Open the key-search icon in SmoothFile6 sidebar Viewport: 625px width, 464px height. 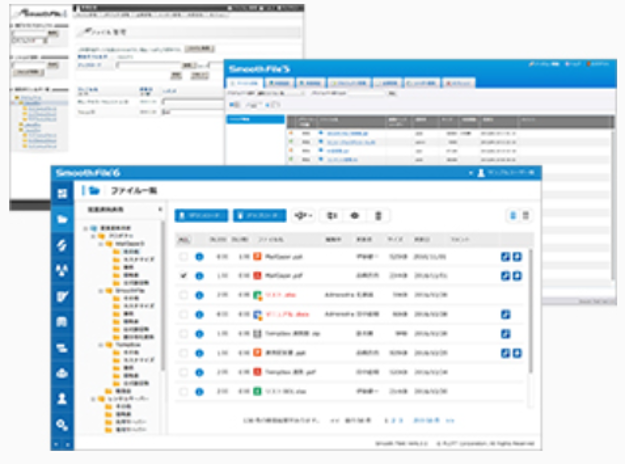(x=62, y=425)
